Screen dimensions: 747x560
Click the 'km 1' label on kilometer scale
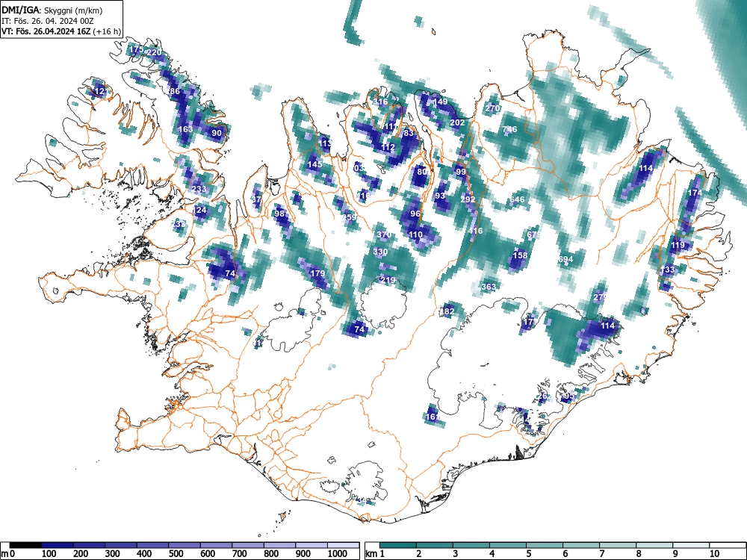376,553
